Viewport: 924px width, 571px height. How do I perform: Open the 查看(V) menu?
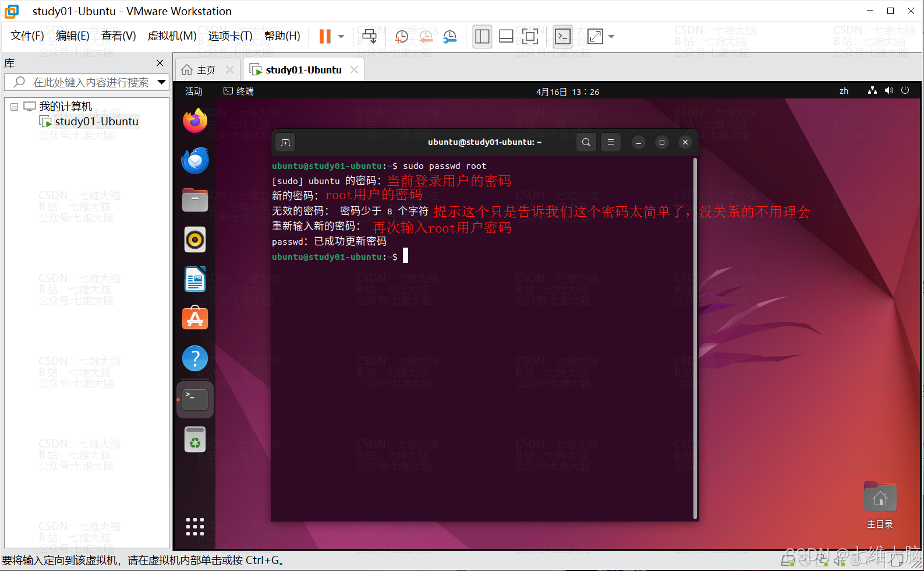(119, 36)
